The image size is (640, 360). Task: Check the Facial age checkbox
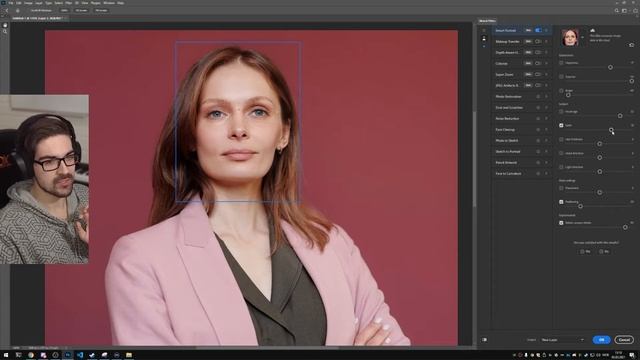point(561,111)
